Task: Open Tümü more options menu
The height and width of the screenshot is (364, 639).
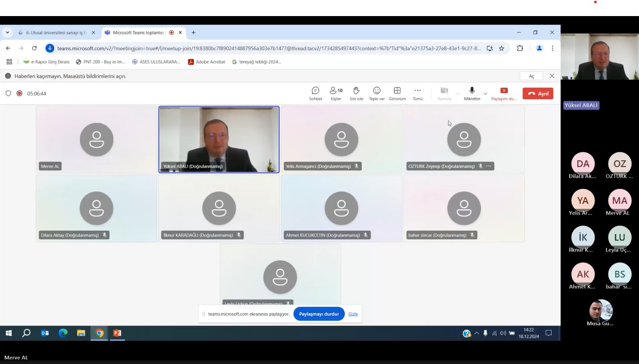Action: click(x=417, y=93)
